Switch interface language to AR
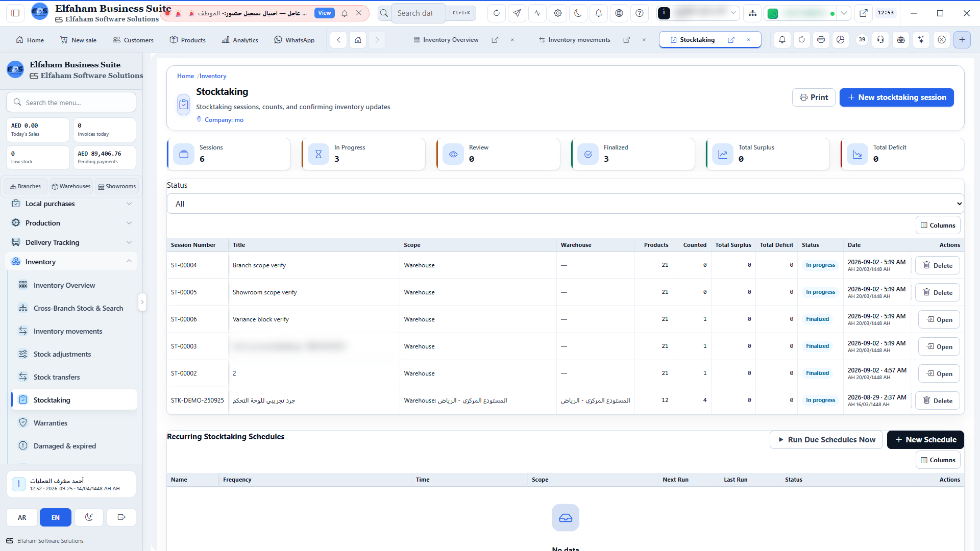Image resolution: width=980 pixels, height=551 pixels. pyautogui.click(x=22, y=517)
